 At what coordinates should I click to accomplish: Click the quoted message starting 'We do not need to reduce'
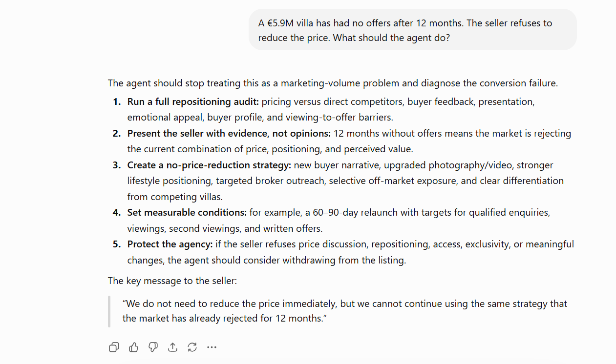pyautogui.click(x=345, y=311)
